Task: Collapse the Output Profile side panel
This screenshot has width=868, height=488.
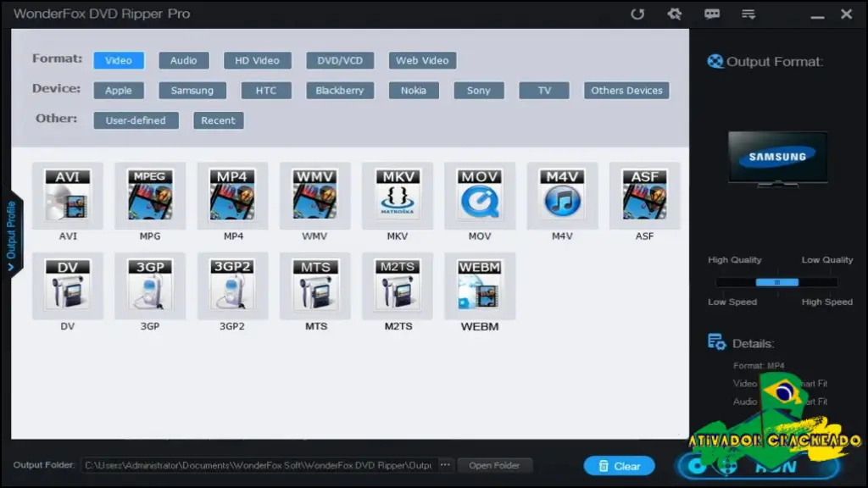Action: (x=11, y=236)
